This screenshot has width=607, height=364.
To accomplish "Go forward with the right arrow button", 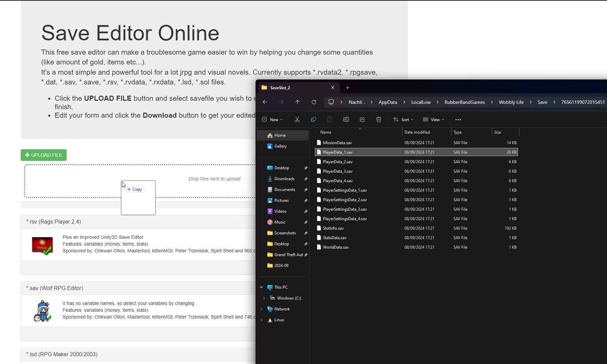I will pos(281,102).
